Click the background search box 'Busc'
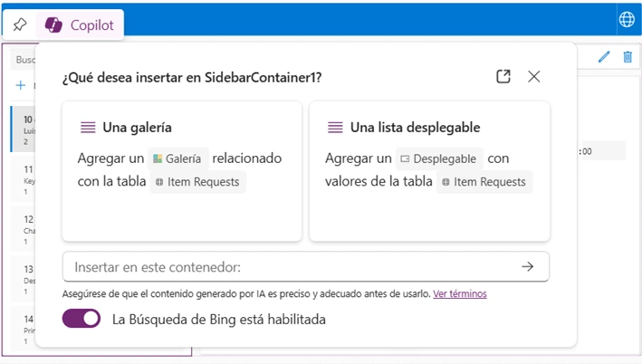Viewport: 642px width, 364px height. click(24, 60)
